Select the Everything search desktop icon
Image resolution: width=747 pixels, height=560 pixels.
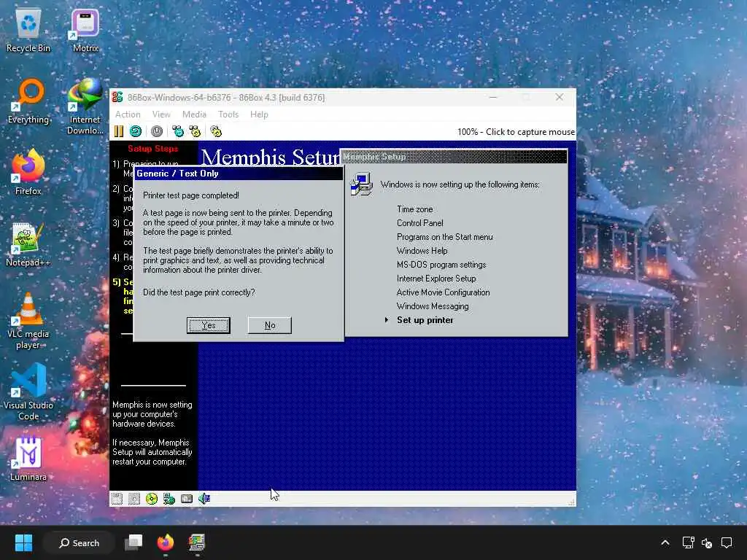pos(28,102)
